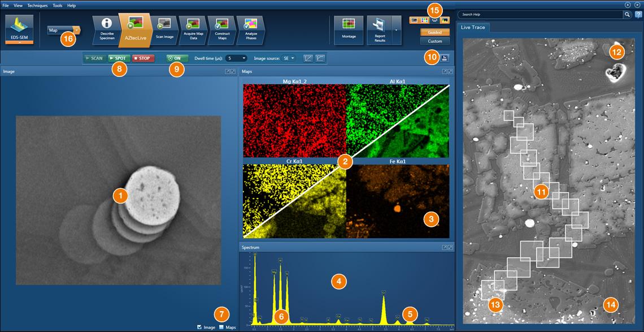
Task: Open the Dwell time dropdown
Action: tap(236, 58)
